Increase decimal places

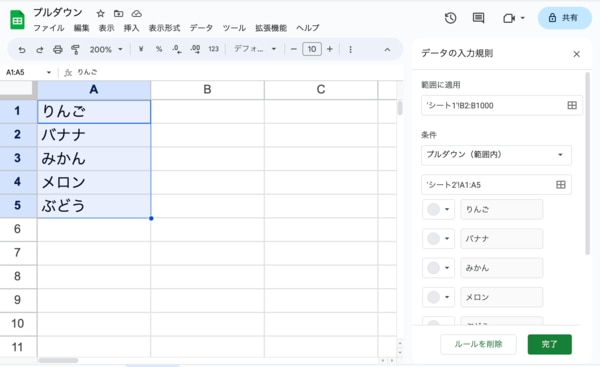click(x=195, y=49)
